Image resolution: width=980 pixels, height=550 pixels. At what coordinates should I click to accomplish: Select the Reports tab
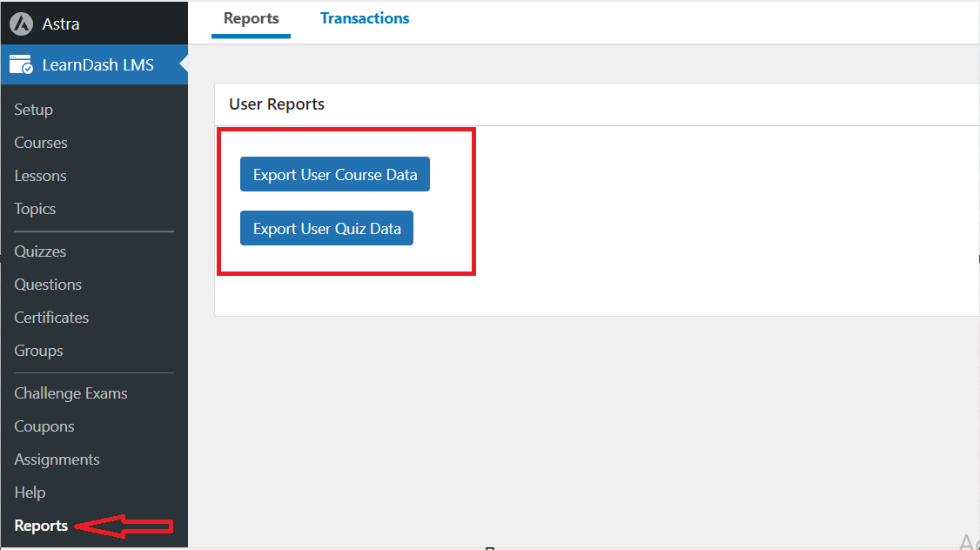click(x=252, y=19)
